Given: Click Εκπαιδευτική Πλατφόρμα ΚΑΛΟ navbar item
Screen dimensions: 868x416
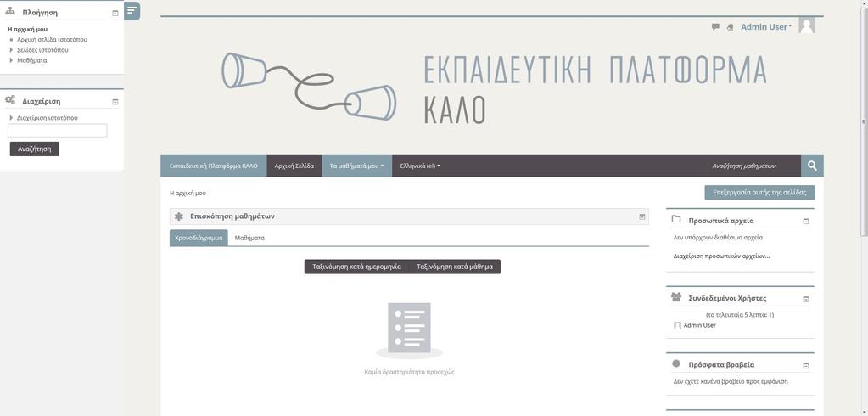Looking at the screenshot, I should (x=214, y=166).
